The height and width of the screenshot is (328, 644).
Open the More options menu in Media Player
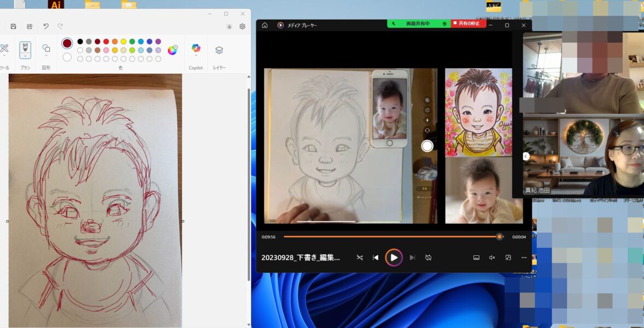coord(524,257)
